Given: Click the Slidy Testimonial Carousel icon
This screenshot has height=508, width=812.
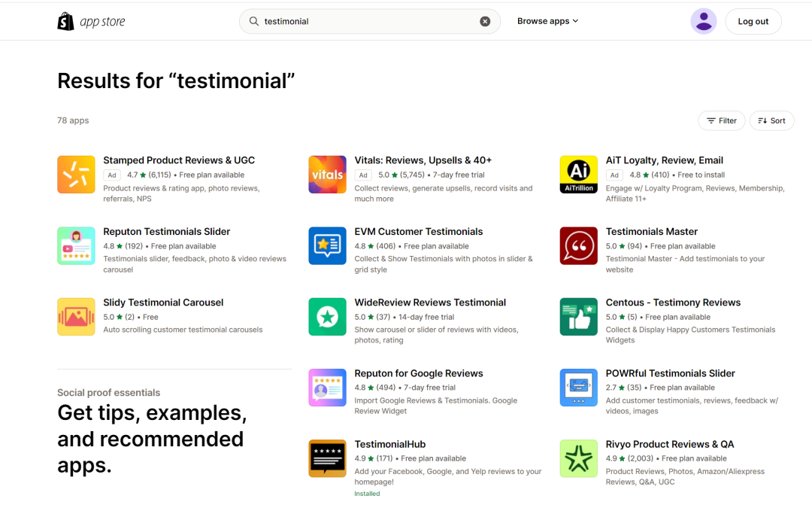Looking at the screenshot, I should tap(76, 317).
